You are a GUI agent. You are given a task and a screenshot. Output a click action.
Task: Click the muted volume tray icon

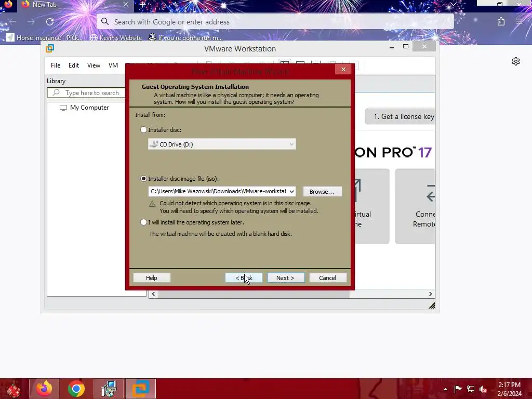click(x=483, y=389)
